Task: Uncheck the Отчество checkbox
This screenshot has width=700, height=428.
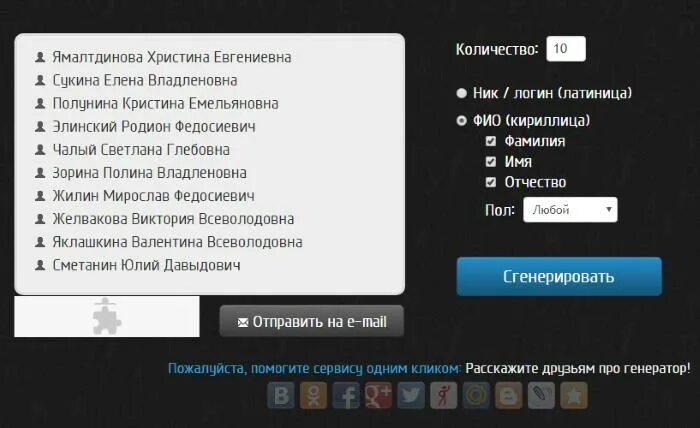Action: tap(491, 182)
